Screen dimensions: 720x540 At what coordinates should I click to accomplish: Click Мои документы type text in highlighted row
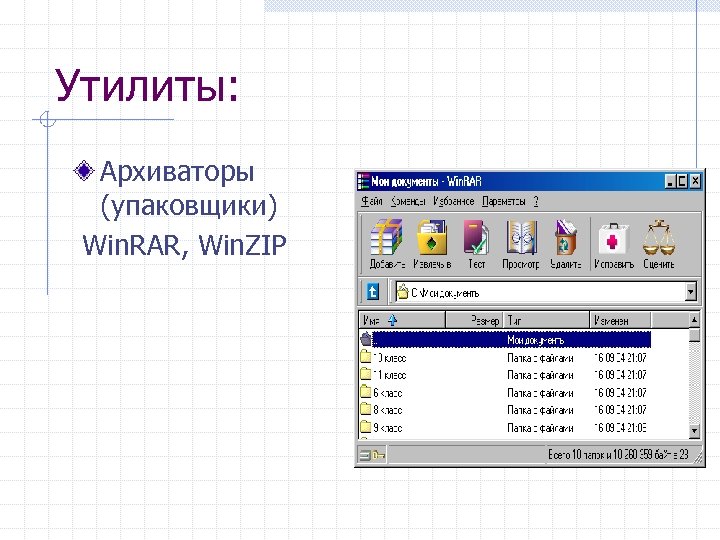point(535,340)
